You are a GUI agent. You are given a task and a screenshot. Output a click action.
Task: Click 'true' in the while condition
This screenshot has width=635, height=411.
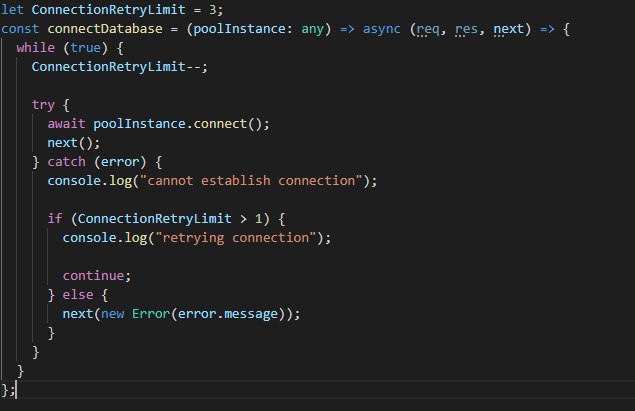[85, 48]
